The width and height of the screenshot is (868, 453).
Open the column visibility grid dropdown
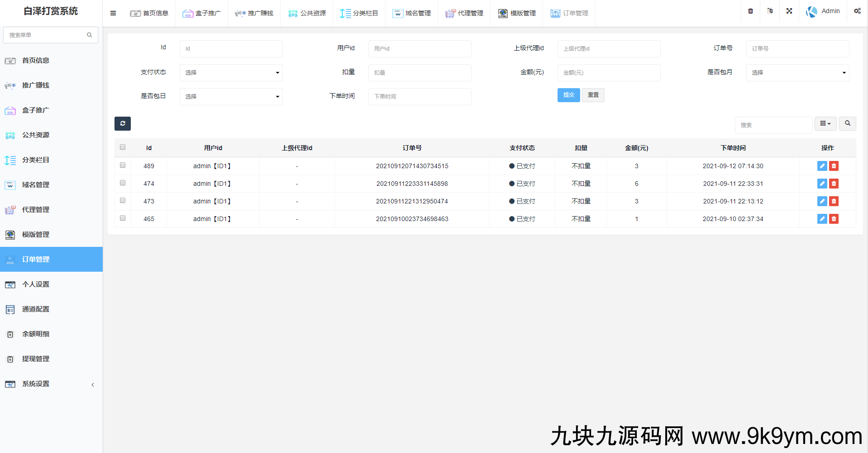825,123
